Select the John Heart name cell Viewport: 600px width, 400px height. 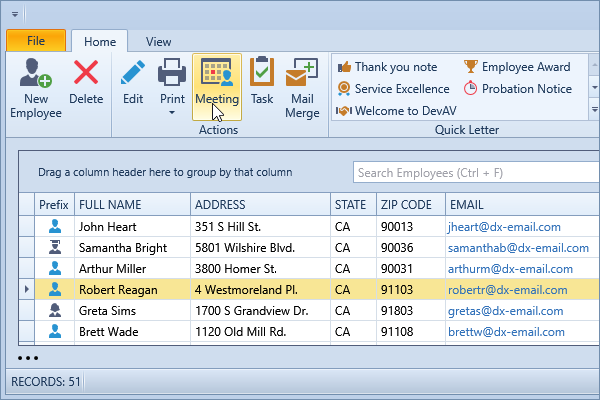point(132,227)
